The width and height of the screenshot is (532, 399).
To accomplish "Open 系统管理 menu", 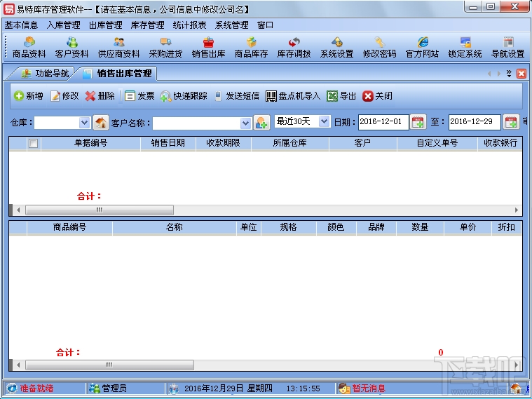I will (232, 25).
